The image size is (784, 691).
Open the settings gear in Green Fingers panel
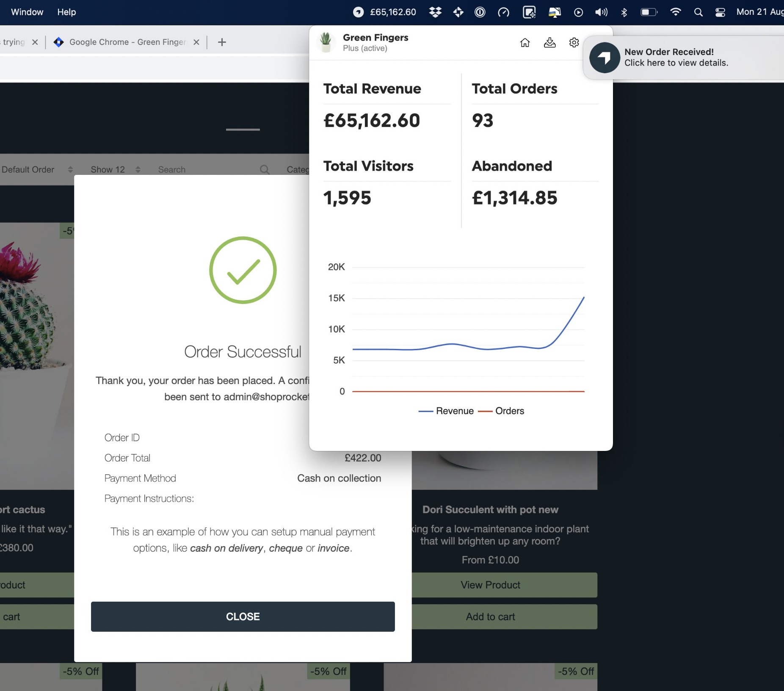pos(574,43)
